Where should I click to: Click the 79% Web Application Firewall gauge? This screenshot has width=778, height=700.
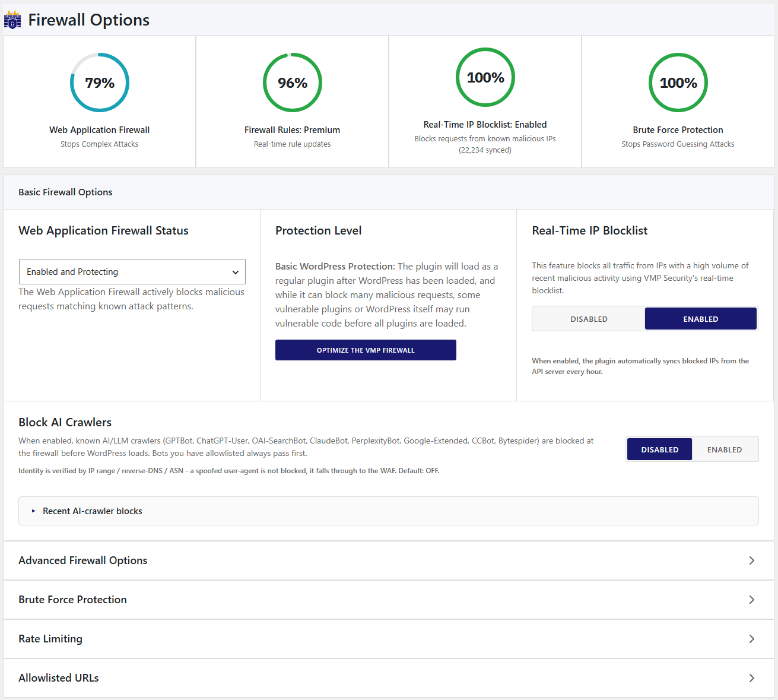(100, 83)
